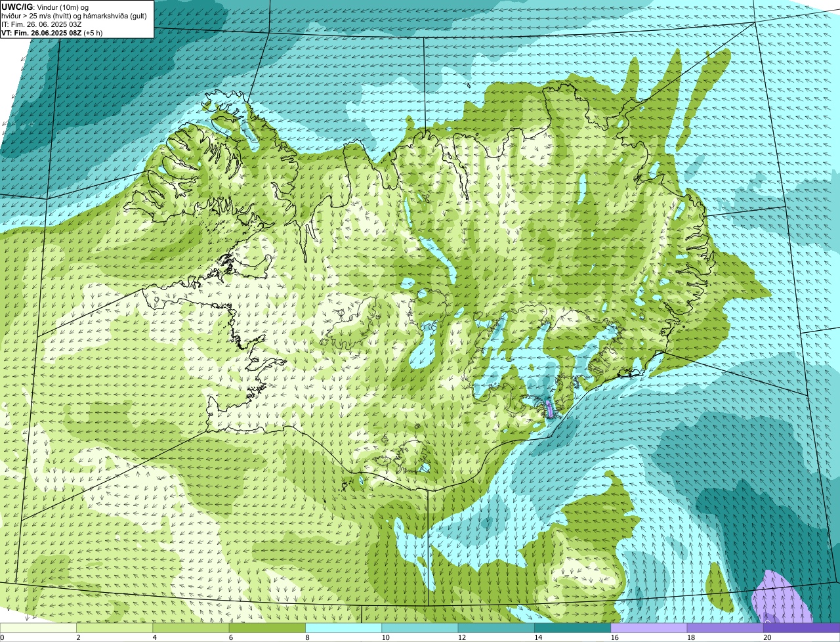Click the scale label "0"
Viewport: 840px width, 642px height.
tap(2, 637)
